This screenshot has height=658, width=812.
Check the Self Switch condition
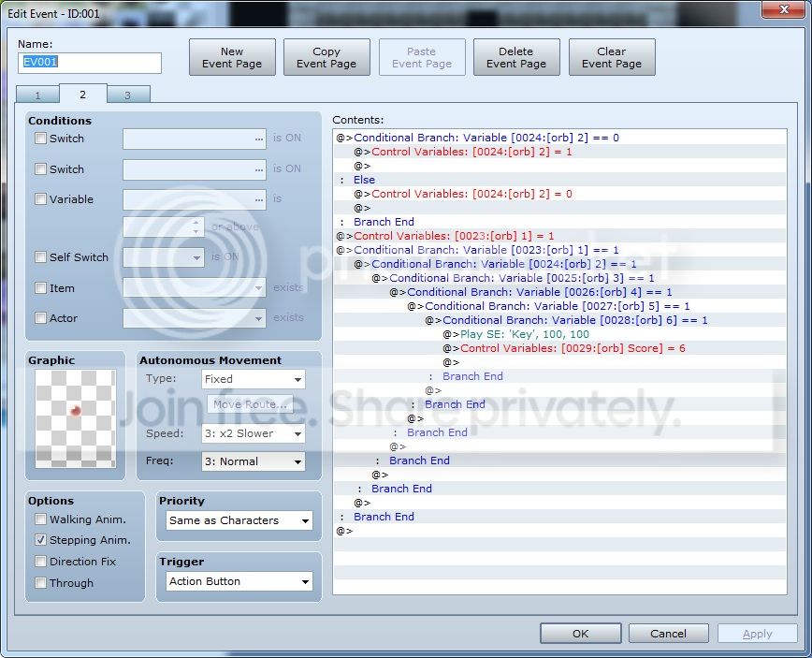tap(40, 257)
